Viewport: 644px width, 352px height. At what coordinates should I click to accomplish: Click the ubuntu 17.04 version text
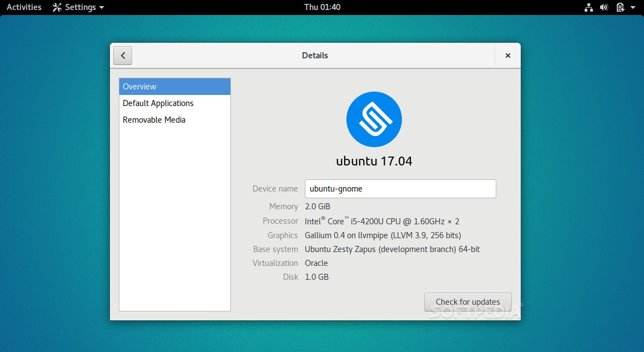374,161
